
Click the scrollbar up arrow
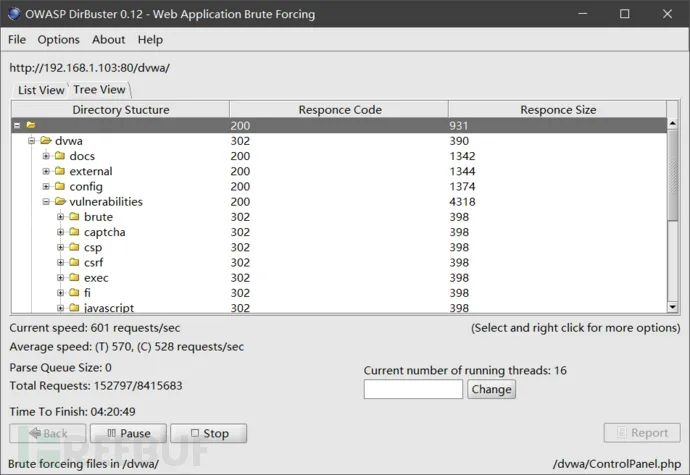click(x=672, y=123)
